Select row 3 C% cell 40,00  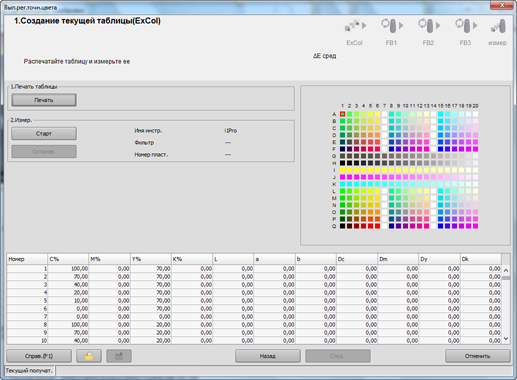(x=68, y=285)
